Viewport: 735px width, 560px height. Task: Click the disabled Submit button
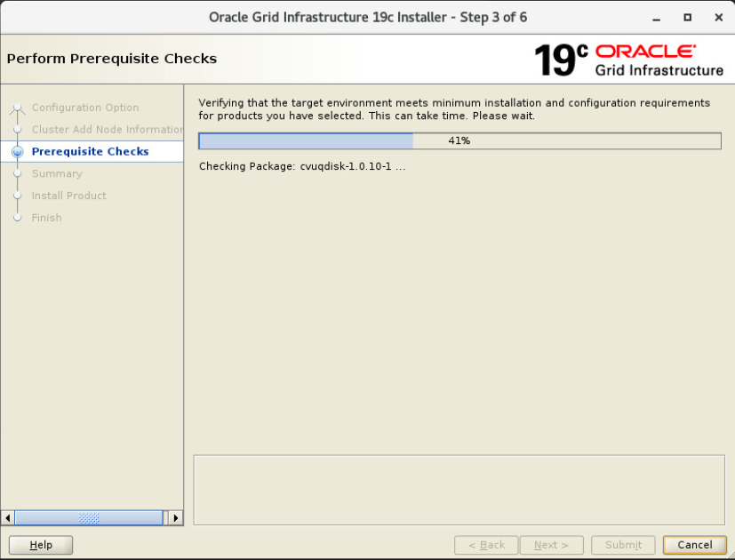623,545
